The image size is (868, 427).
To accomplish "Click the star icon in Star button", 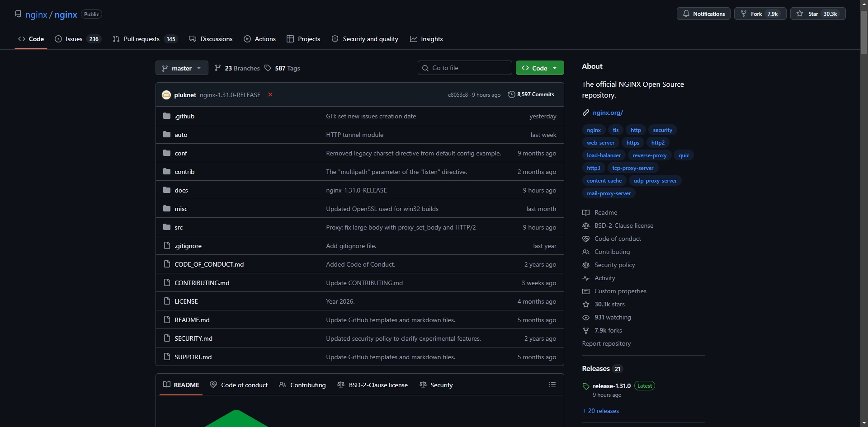I will (x=800, y=14).
